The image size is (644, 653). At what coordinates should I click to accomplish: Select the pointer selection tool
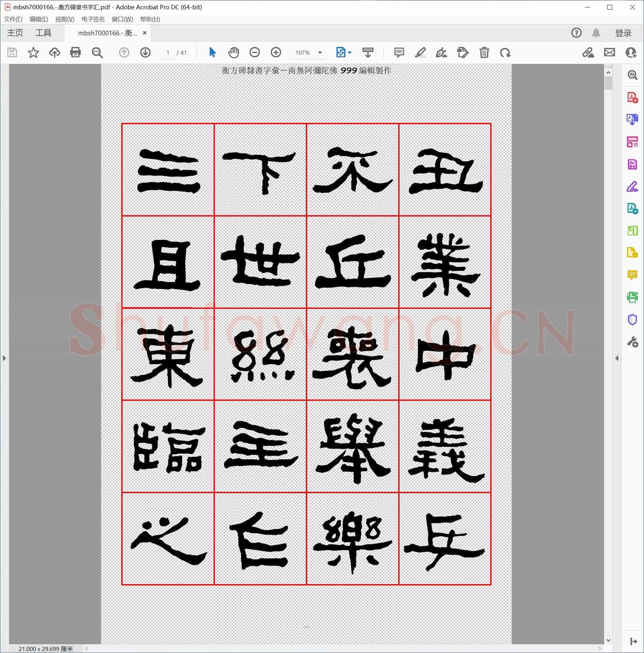click(212, 52)
